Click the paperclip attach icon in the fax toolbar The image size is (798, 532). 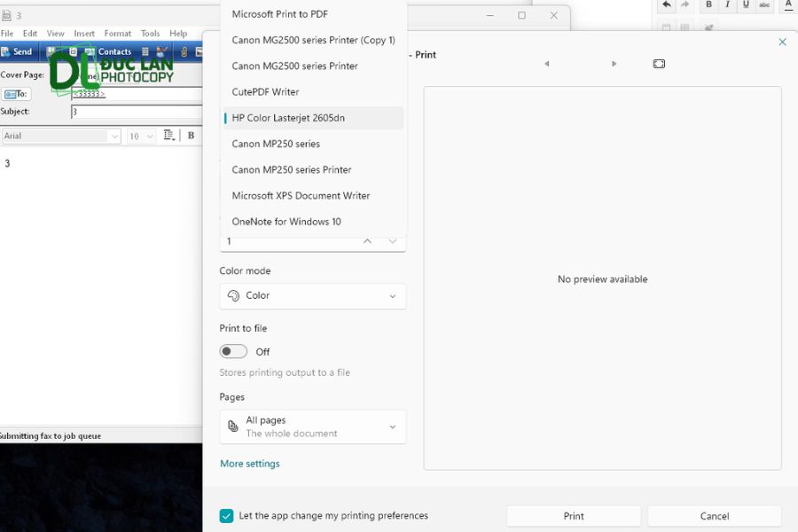(184, 51)
